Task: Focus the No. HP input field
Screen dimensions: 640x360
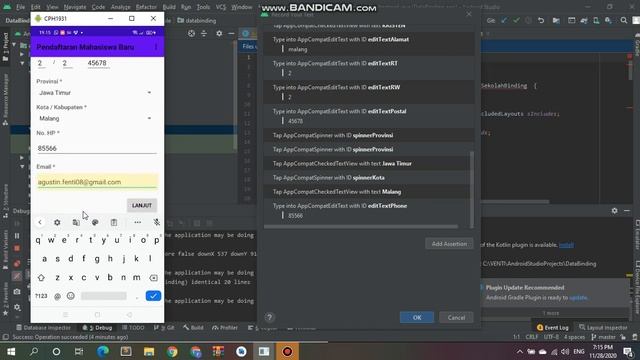Action: pos(97,148)
